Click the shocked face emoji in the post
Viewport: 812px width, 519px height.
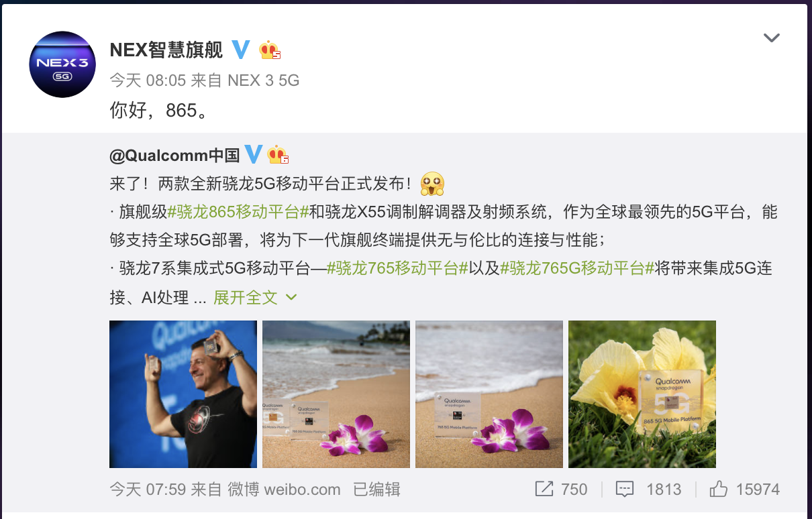tap(432, 184)
